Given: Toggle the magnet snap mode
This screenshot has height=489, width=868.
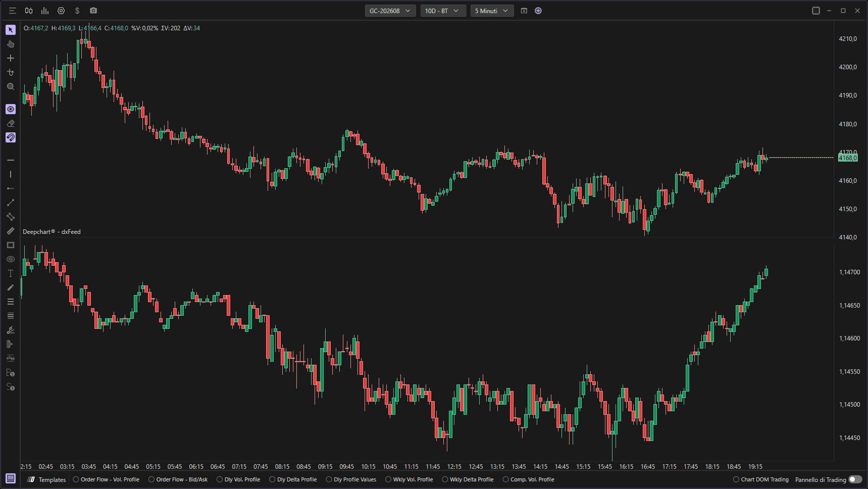Looking at the screenshot, I should (11, 137).
